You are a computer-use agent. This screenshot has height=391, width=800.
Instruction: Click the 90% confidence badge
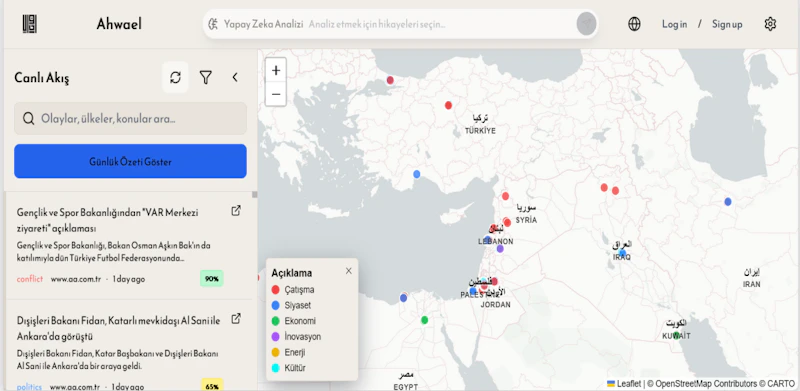coord(212,279)
